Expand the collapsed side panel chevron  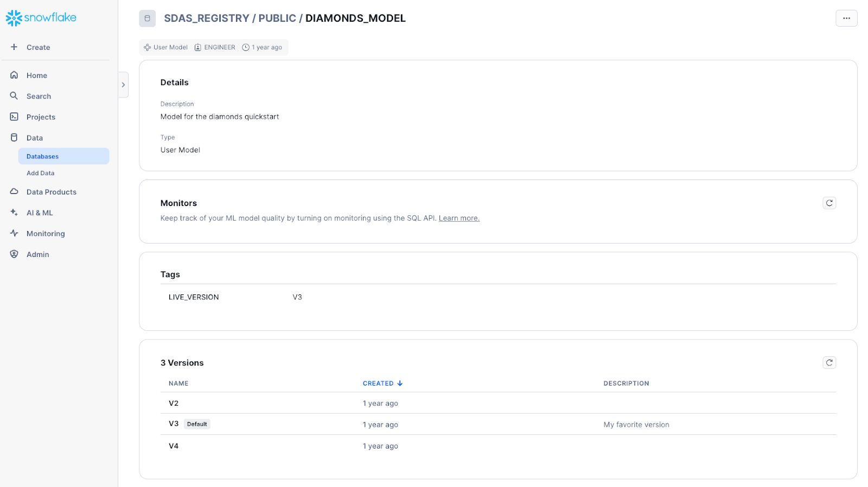click(123, 85)
